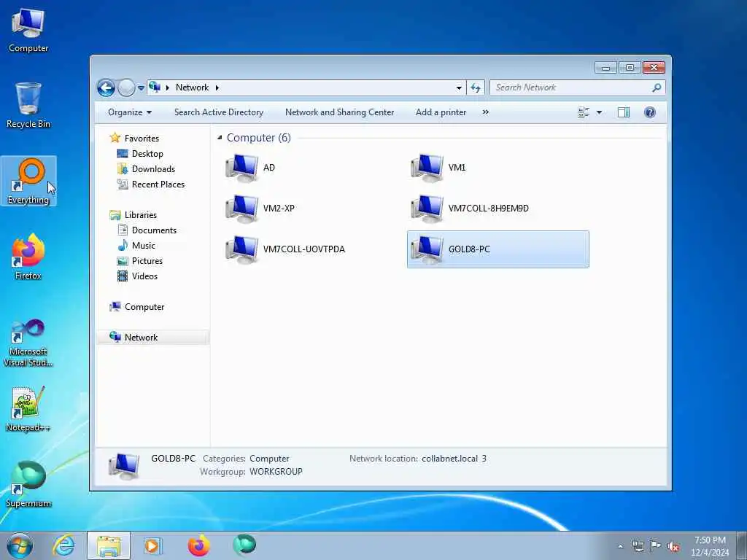Click WORKGROUP value in details pane
This screenshot has height=560, width=747.
tap(276, 472)
